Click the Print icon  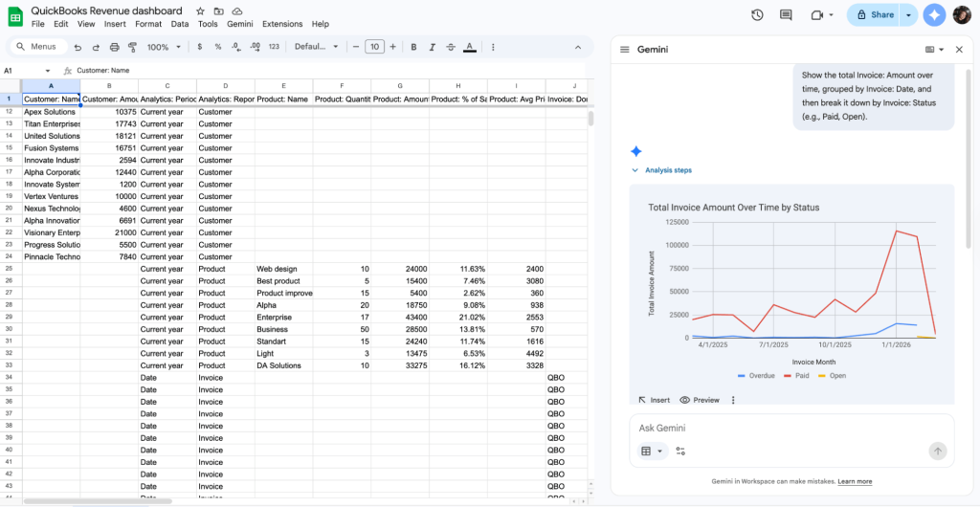tap(115, 47)
